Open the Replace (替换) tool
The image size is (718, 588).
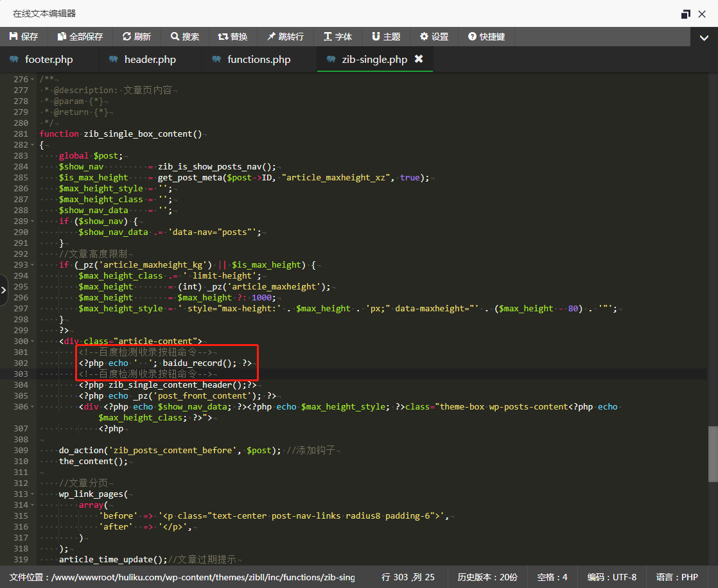232,37
